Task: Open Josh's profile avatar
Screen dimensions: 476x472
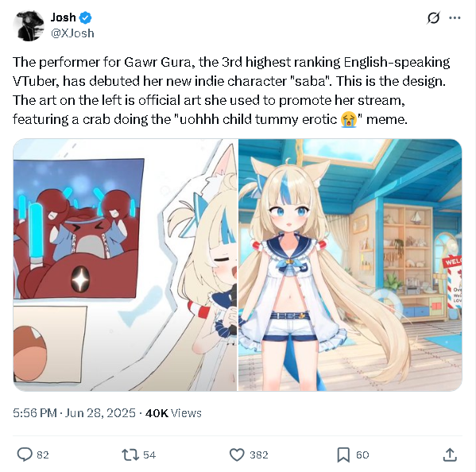Action: [x=29, y=25]
